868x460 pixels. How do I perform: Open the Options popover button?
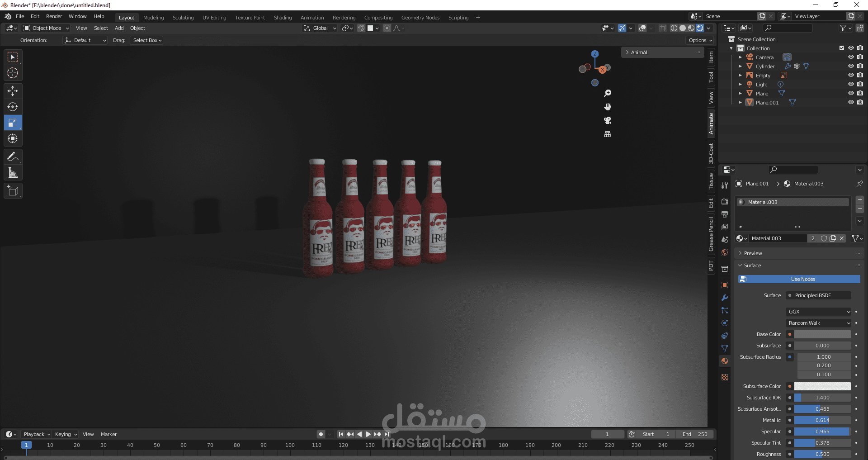[700, 40]
